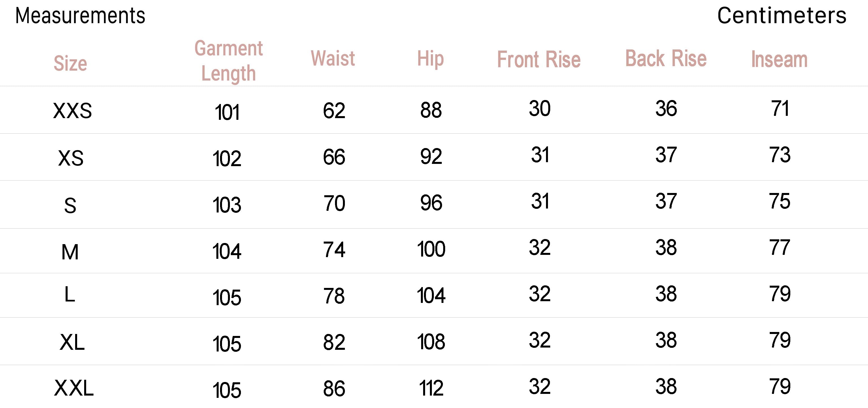
Task: Click the XL waist value 82
Action: click(x=334, y=342)
